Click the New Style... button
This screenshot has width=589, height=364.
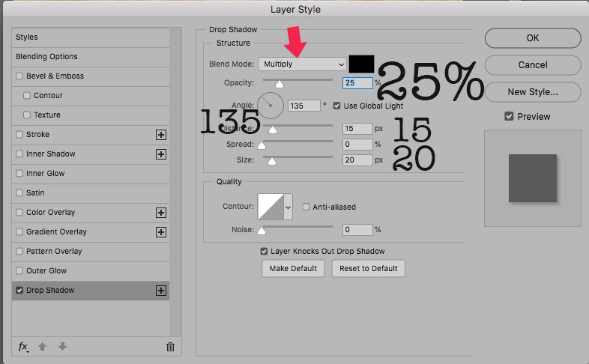[x=533, y=92]
